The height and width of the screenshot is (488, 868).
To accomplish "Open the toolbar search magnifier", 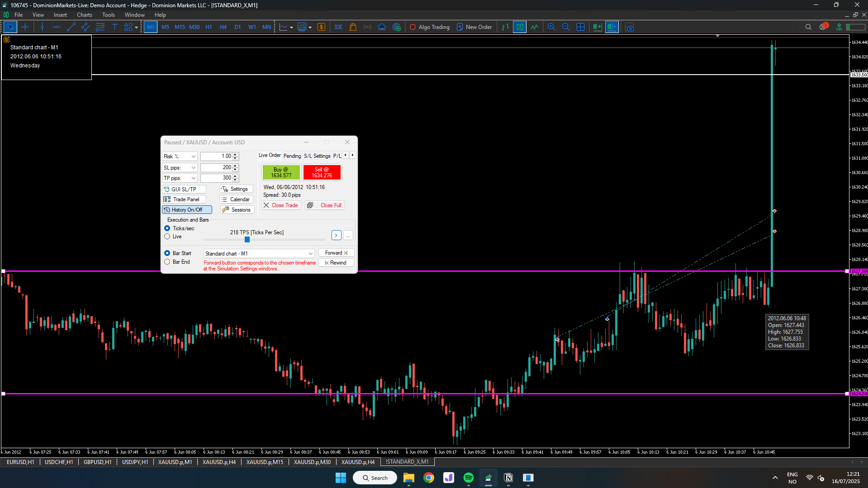I will click(808, 27).
